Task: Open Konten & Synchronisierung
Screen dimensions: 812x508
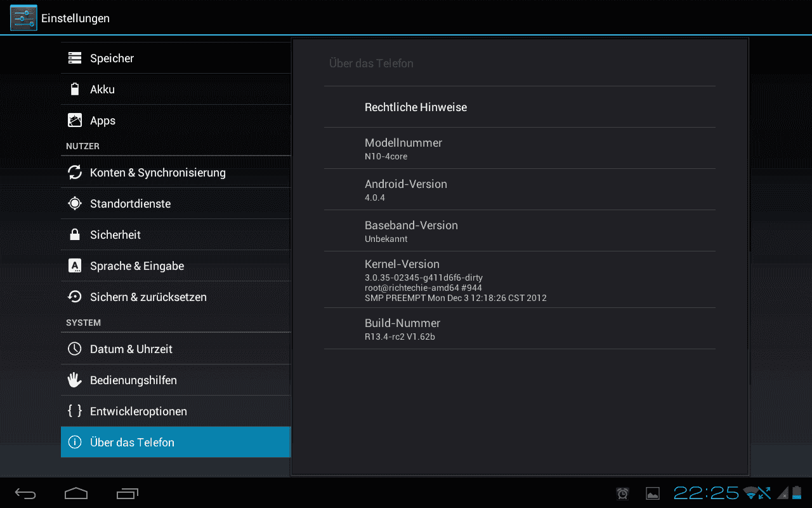Action: coord(176,173)
